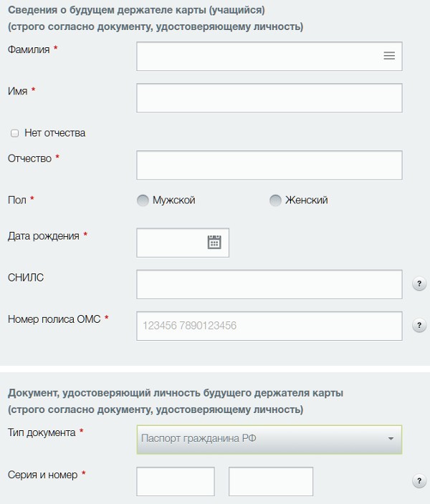Screen dimensions: 430x504
Task: Click the passport series input box
Action: [176, 482]
